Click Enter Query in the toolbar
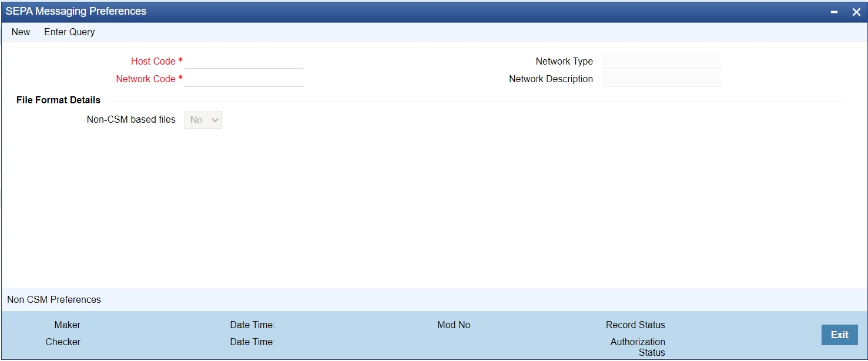Screen dimensions: 868x361 click(69, 32)
